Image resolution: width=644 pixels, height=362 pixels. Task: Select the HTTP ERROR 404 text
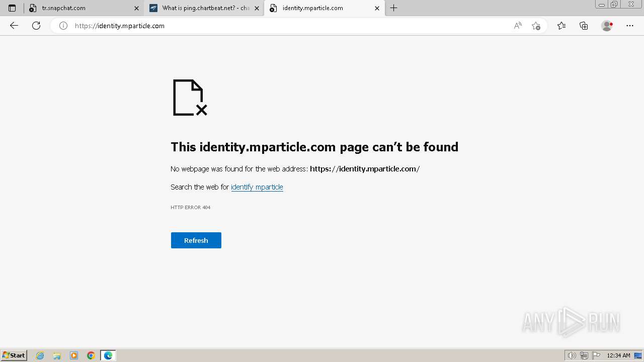[x=191, y=207]
